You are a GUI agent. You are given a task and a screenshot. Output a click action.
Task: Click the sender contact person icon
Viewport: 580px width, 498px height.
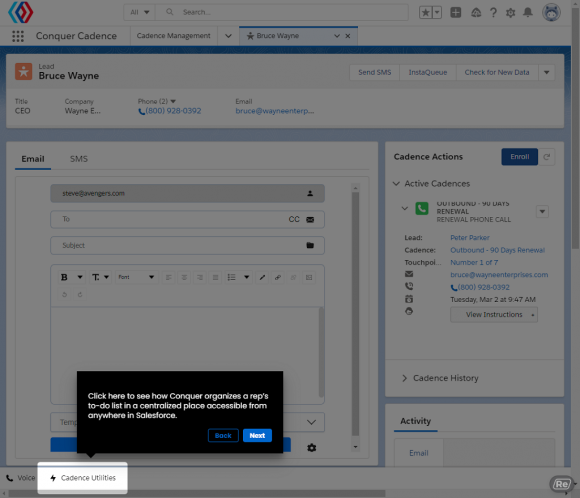coord(310,194)
